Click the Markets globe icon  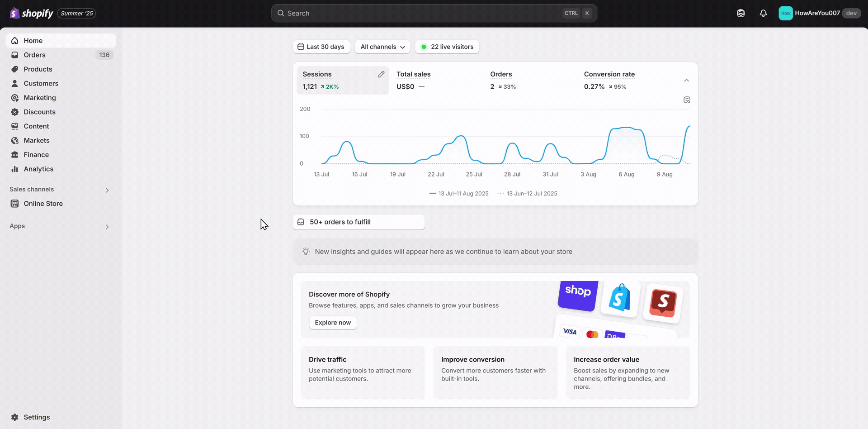pos(15,140)
